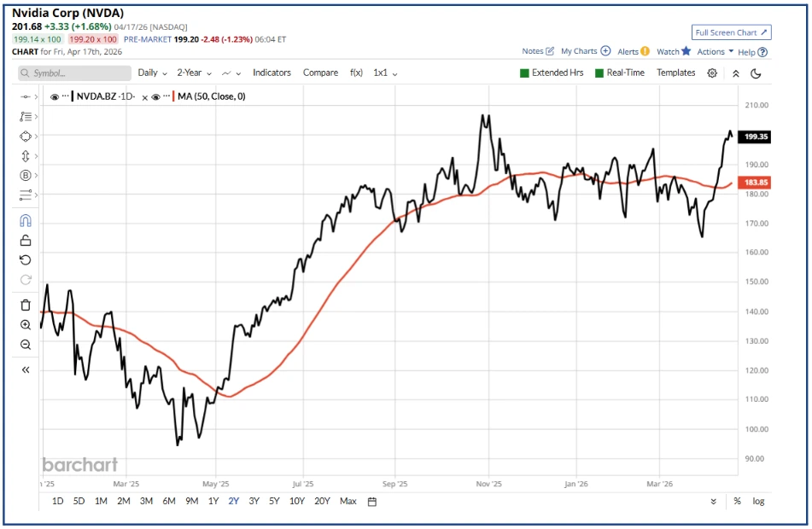The width and height of the screenshot is (812, 529).
Task: Open the 1x1 grid layout dropdown
Action: (385, 73)
